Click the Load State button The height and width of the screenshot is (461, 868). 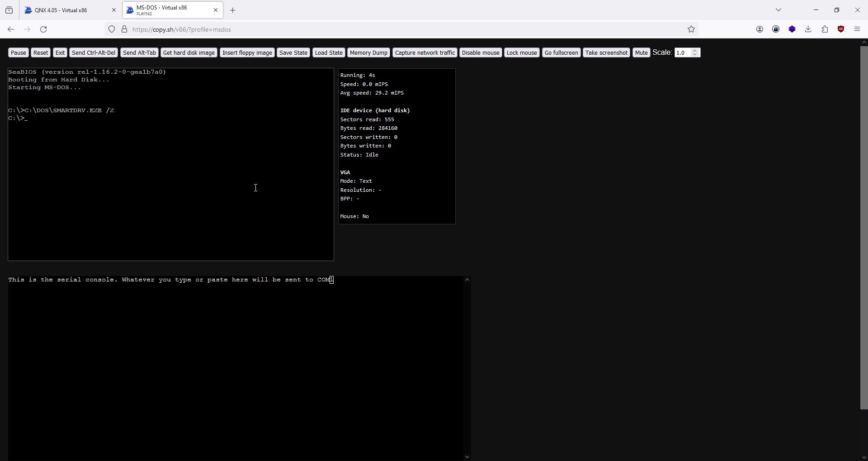click(329, 53)
